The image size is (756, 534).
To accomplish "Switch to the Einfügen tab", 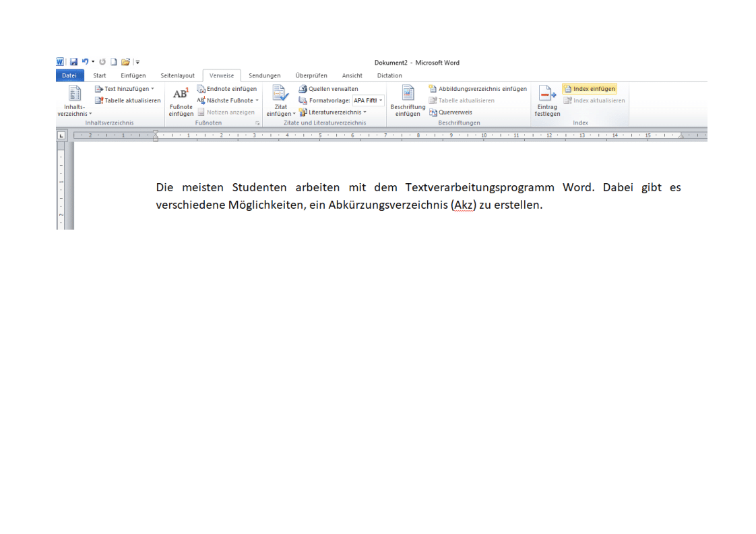I will [x=133, y=75].
